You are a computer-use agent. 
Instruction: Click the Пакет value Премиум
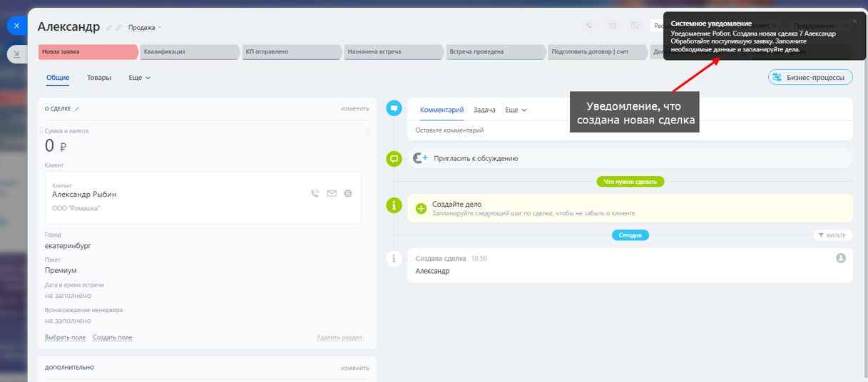pos(61,271)
